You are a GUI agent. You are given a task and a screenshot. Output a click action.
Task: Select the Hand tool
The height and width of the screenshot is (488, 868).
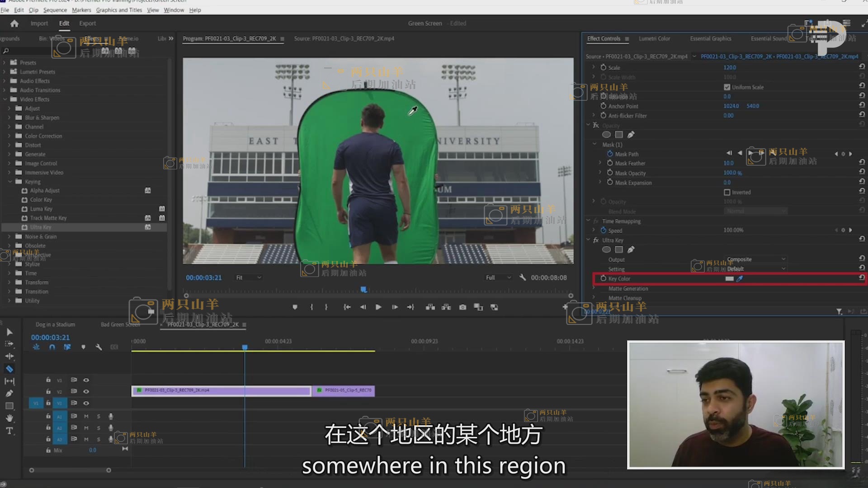pyautogui.click(x=9, y=418)
